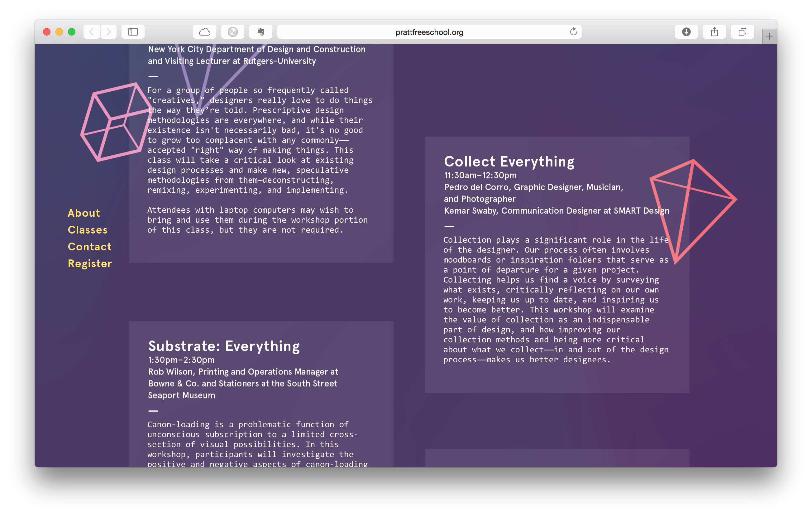Open the iCloud tabs cloud icon
The width and height of the screenshot is (812, 517).
coord(205,32)
